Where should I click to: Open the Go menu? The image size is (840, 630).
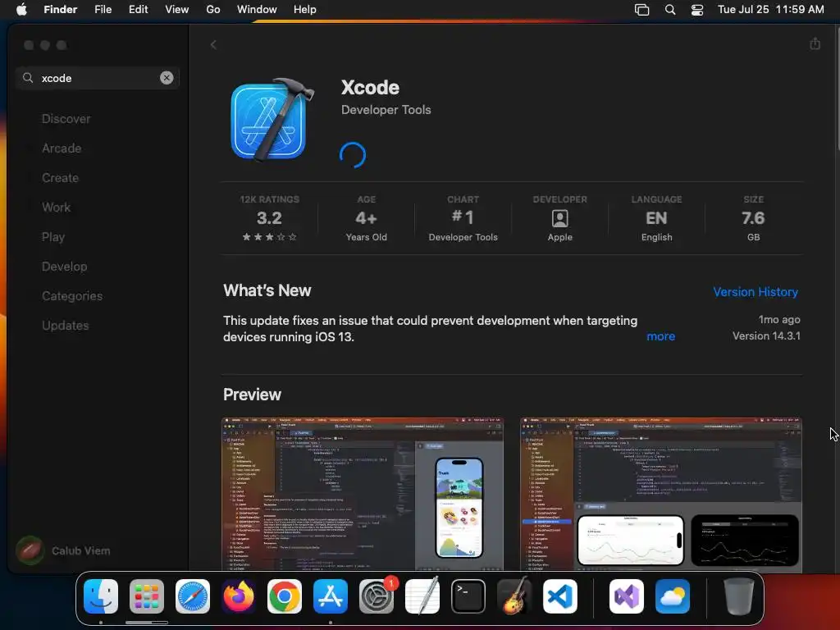click(213, 9)
